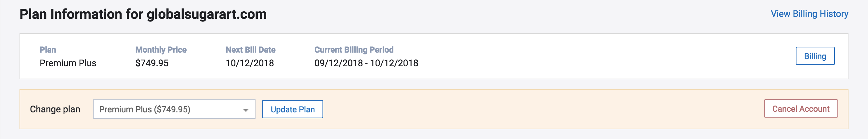
Task: Open the View Billing History link
Action: pyautogui.click(x=809, y=14)
